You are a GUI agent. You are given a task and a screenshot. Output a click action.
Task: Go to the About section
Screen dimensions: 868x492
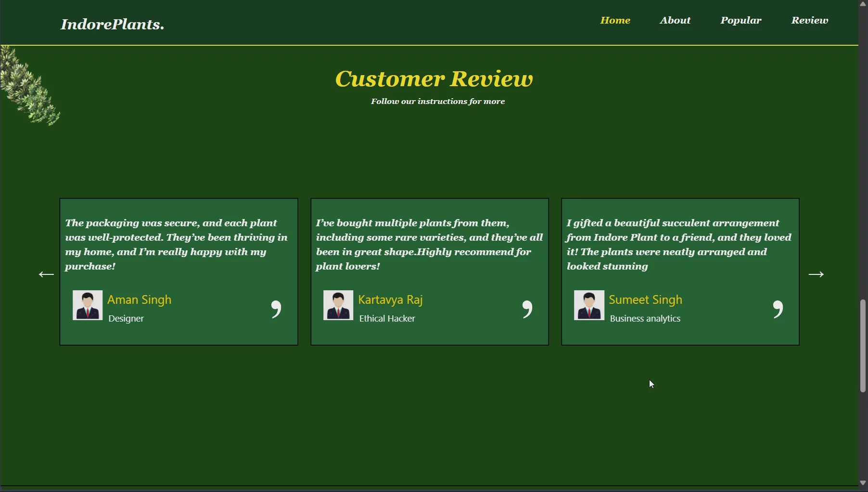click(x=675, y=20)
